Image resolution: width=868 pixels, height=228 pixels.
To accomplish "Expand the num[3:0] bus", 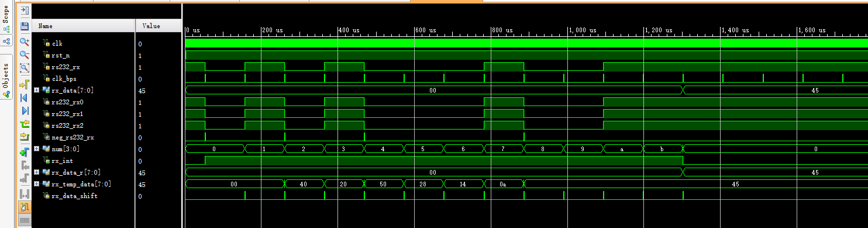I will coord(36,149).
